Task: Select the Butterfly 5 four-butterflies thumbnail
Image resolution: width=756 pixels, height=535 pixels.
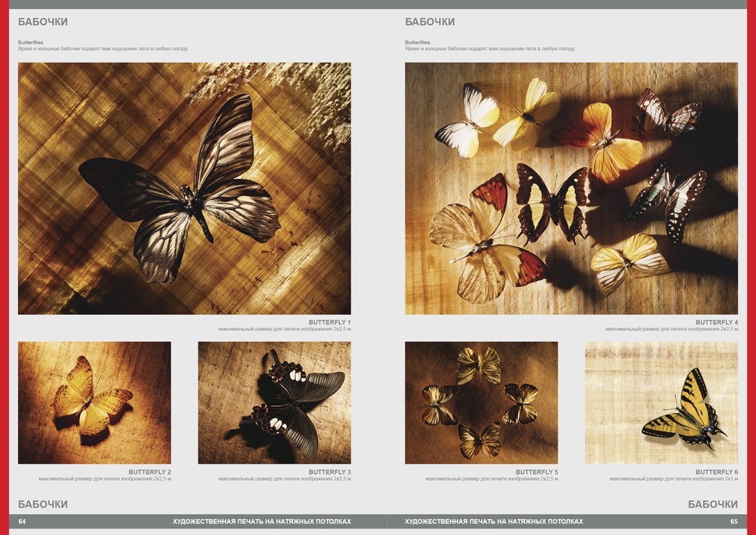Action: click(481, 403)
